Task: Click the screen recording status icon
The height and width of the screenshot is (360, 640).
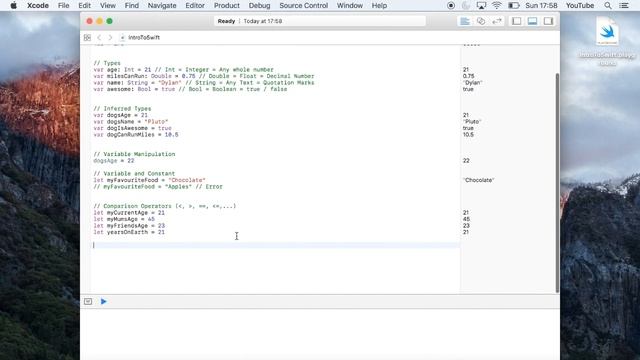Action: 451,5
